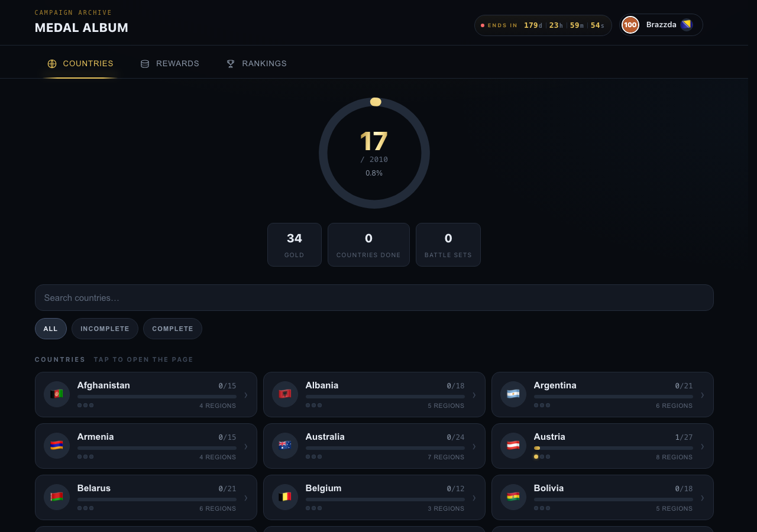Click the Belarus country name
This screenshot has height=532, width=757.
click(94, 488)
